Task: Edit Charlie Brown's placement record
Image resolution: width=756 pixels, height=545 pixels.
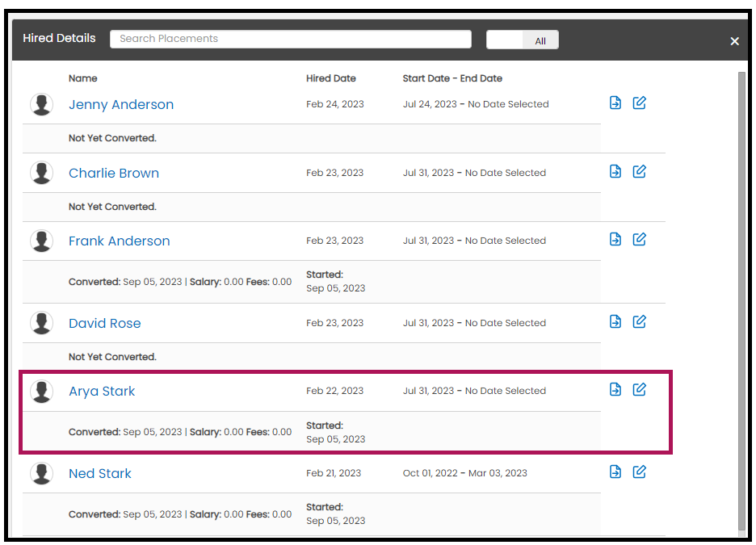Action: (x=640, y=171)
